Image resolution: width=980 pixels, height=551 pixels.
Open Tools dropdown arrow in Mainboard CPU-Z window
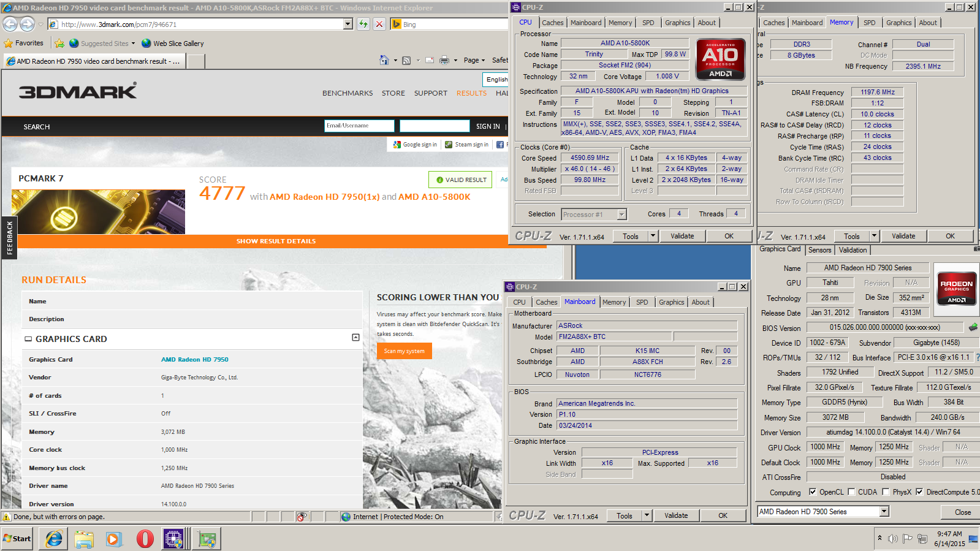(x=647, y=515)
